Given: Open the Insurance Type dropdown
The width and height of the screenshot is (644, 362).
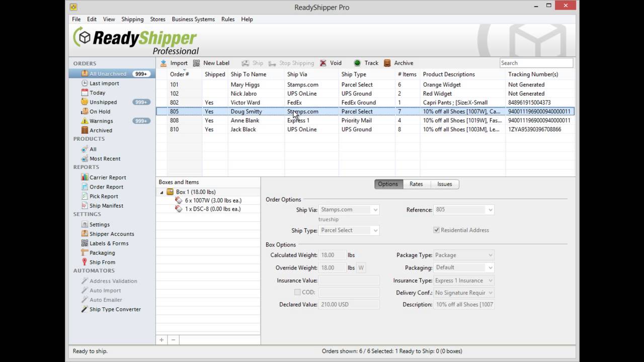Looking at the screenshot, I should [x=490, y=281].
